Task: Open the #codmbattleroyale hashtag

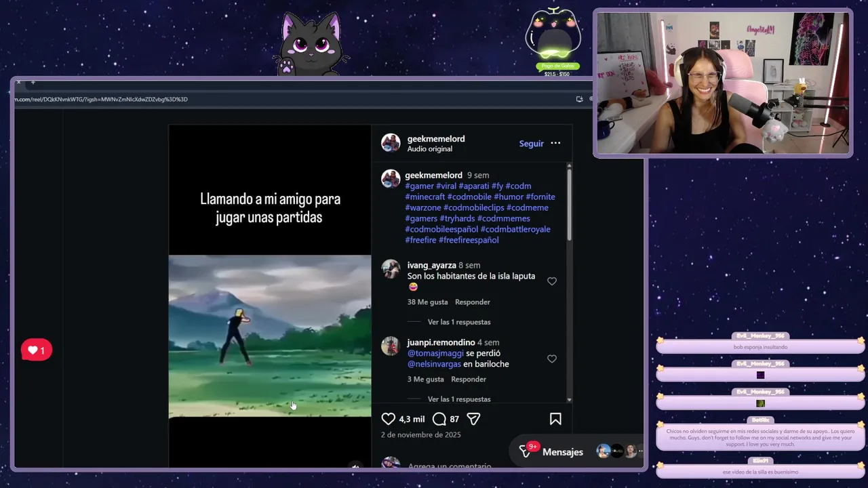Action: click(515, 229)
